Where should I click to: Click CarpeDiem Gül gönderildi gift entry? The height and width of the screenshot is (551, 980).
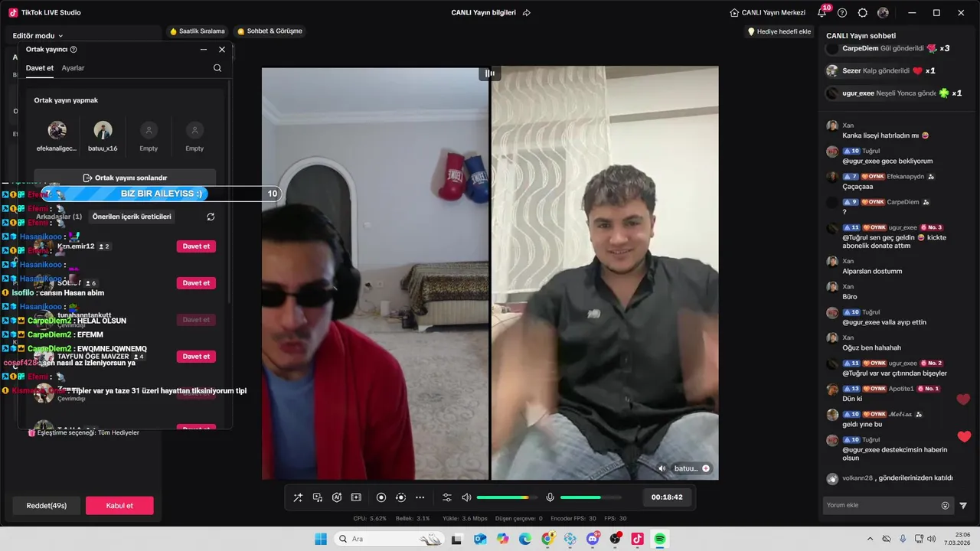click(x=888, y=48)
